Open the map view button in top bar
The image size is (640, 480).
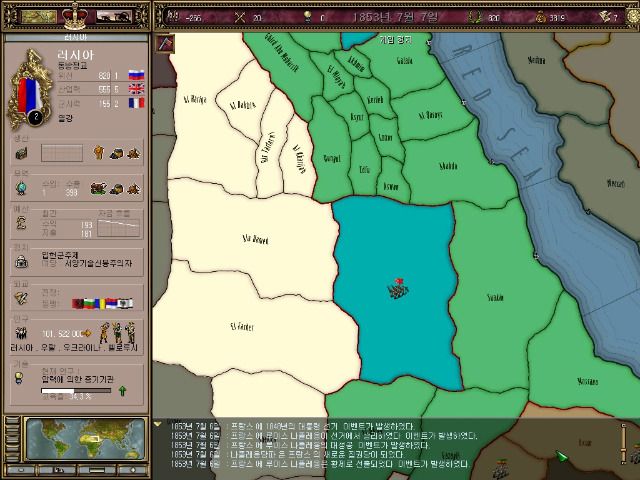[39, 17]
